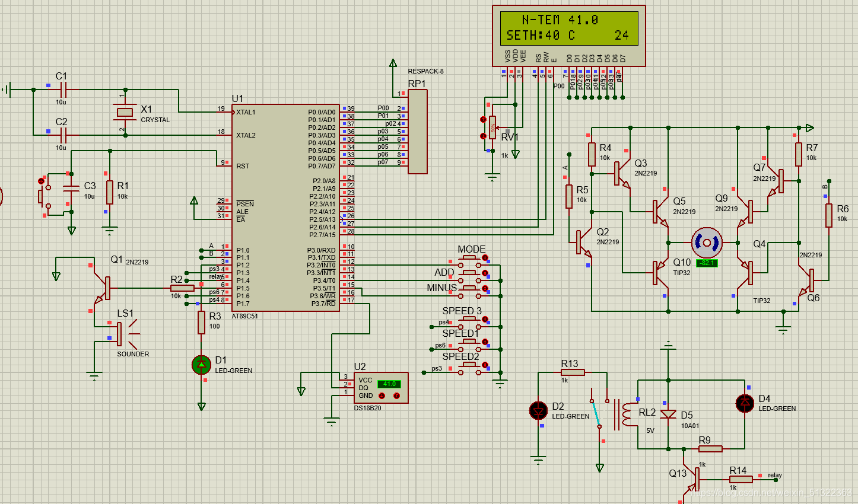
Task: Select capacitor C3
Action: click(71, 189)
